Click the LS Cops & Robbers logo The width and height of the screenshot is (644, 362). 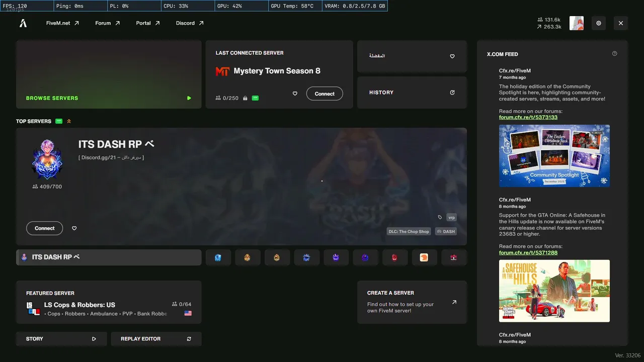[33, 309]
